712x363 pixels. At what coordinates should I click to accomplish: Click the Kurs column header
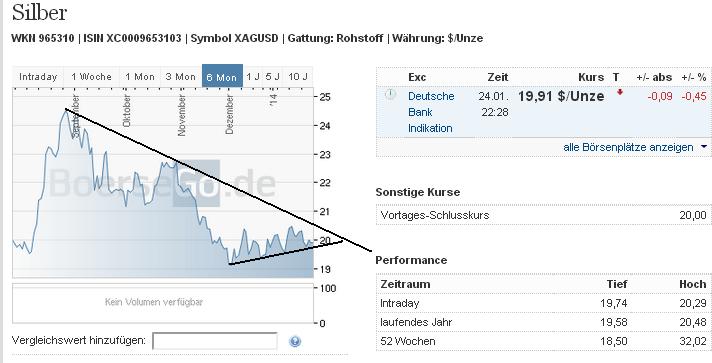591,77
